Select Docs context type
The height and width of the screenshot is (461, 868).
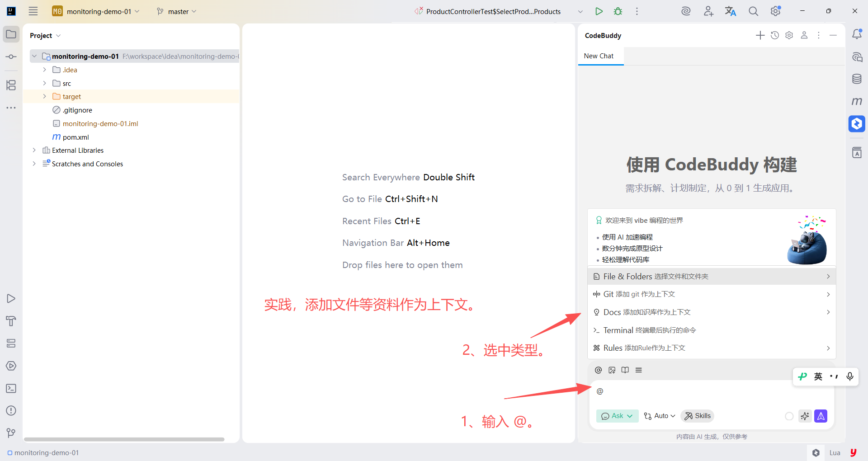(x=712, y=312)
